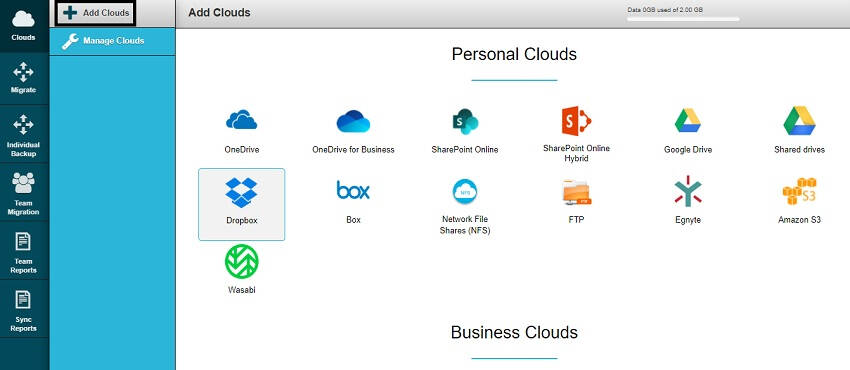The width and height of the screenshot is (850, 370).
Task: Select the Amazon S3 icon
Action: (x=799, y=191)
